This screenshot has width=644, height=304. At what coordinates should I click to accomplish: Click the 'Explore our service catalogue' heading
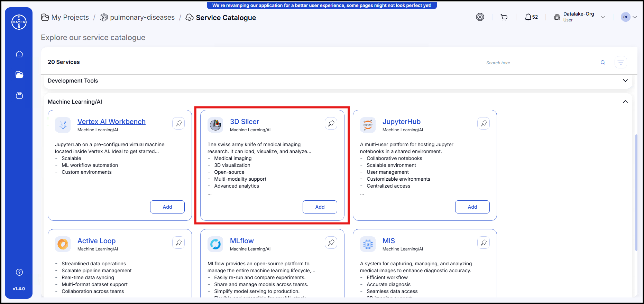[93, 37]
